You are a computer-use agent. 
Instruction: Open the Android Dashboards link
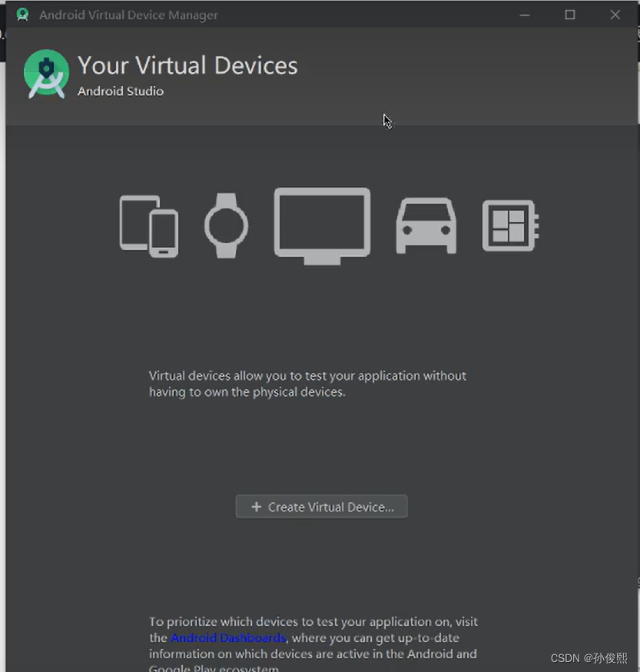coord(228,637)
